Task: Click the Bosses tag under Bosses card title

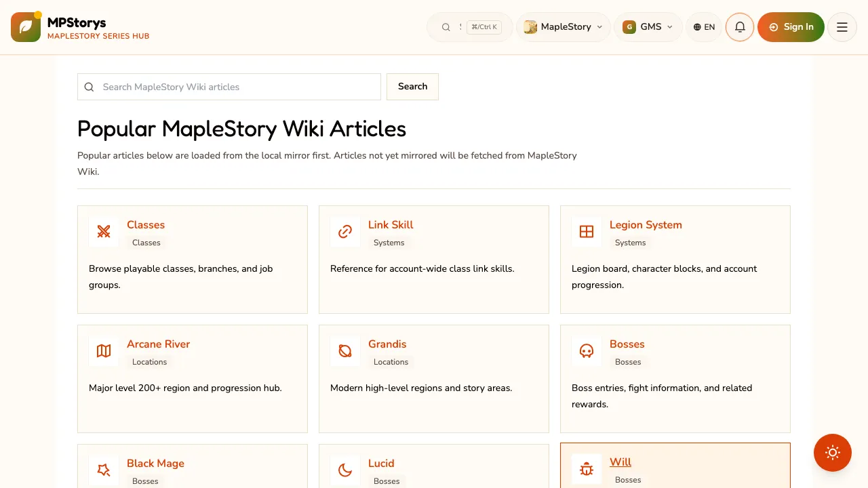Action: pyautogui.click(x=628, y=362)
